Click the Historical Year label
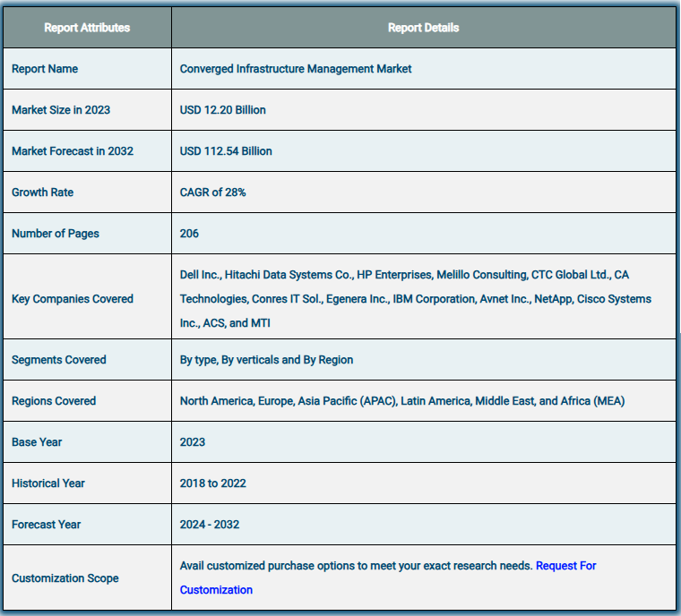681x616 pixels. tap(48, 483)
